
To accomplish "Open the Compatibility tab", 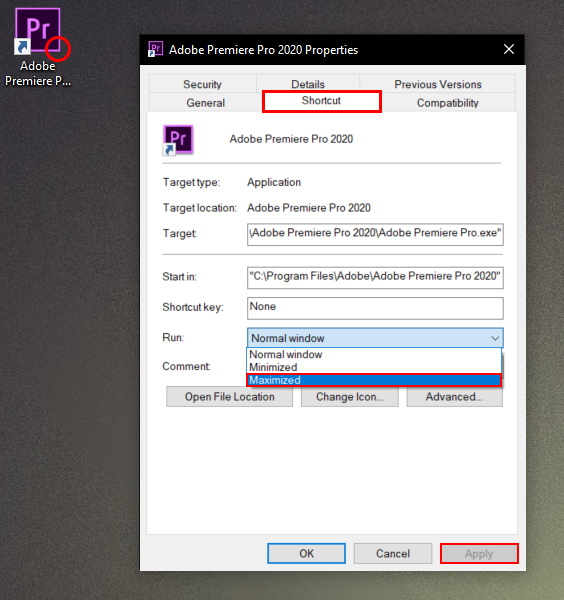I will 448,103.
